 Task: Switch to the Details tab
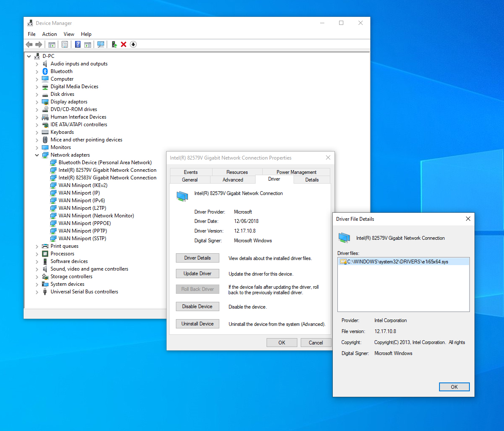click(312, 180)
